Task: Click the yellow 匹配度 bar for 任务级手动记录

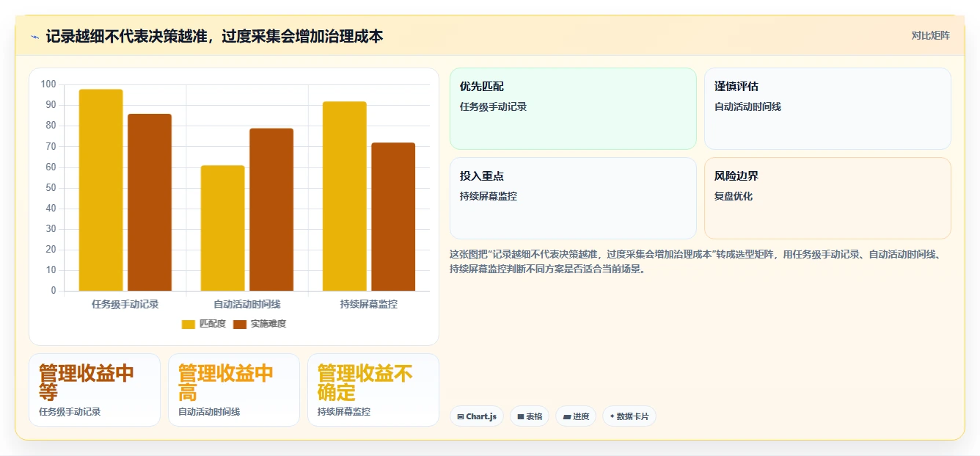Action: click(100, 190)
